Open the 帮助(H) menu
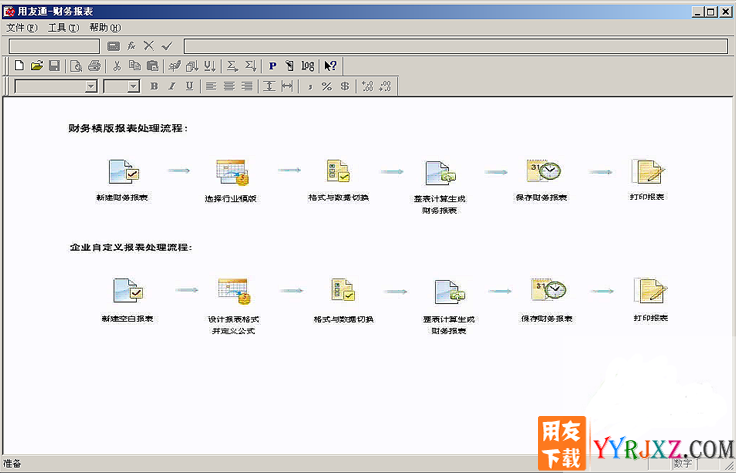The height and width of the screenshot is (473, 736). pyautogui.click(x=105, y=28)
